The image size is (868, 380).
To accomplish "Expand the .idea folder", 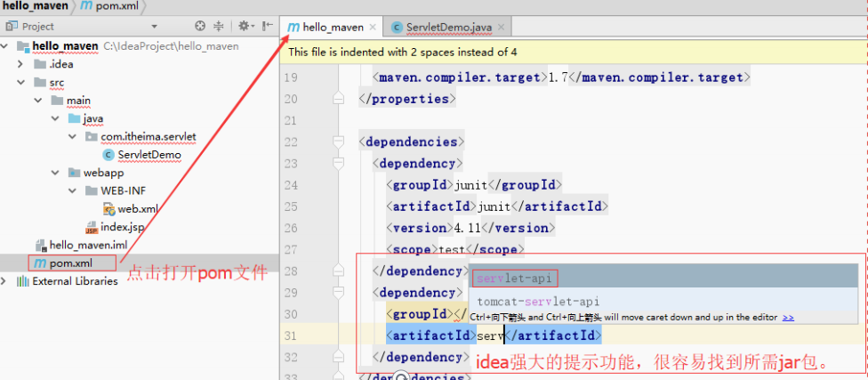I will coord(20,64).
